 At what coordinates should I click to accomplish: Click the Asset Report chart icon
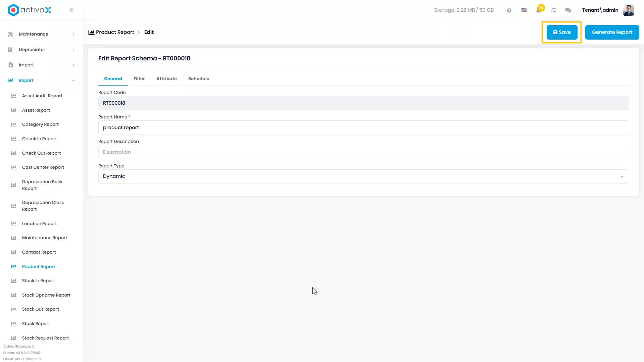14,110
